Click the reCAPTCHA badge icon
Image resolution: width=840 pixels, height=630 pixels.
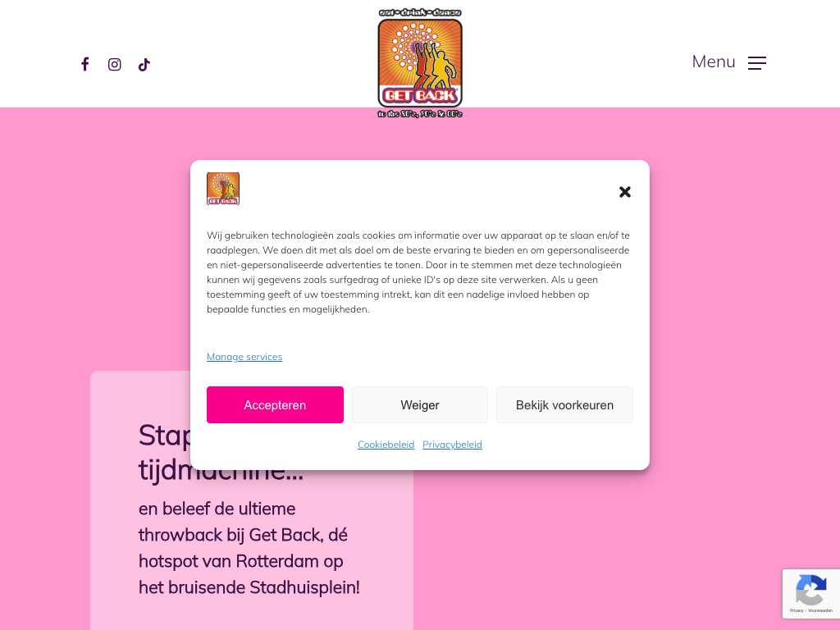coord(811,589)
